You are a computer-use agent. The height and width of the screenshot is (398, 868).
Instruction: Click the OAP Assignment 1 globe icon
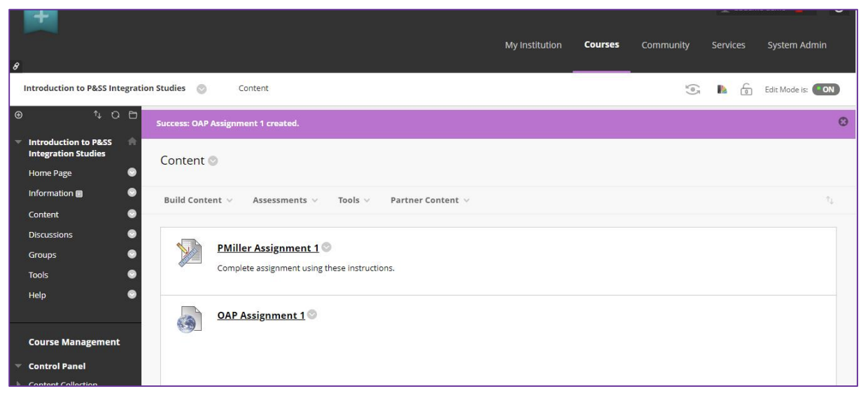(x=190, y=320)
